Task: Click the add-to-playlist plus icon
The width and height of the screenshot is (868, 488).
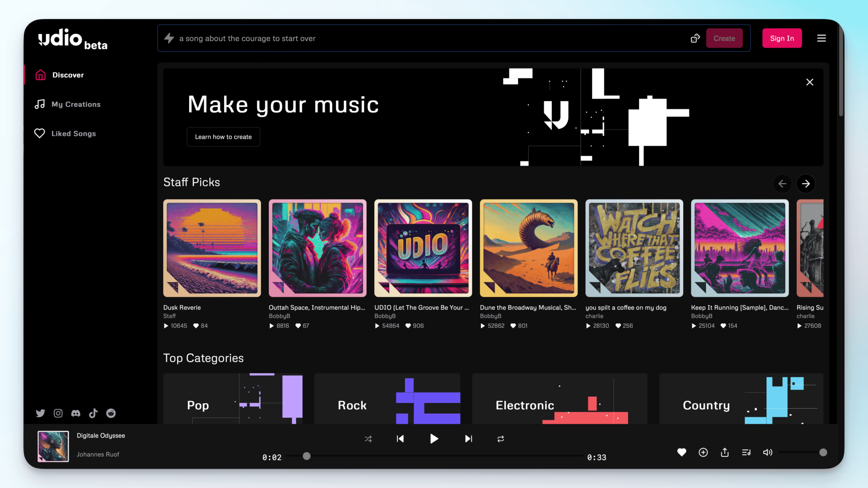Action: pos(703,452)
